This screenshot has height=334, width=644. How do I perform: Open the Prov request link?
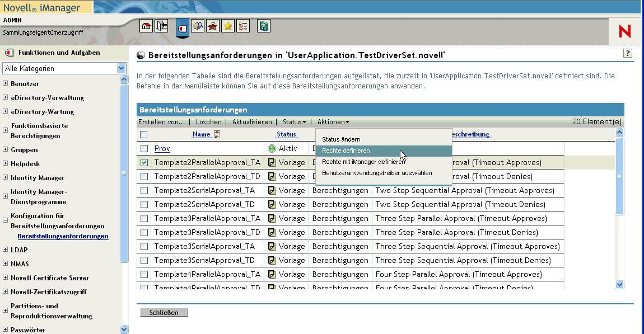click(x=162, y=148)
